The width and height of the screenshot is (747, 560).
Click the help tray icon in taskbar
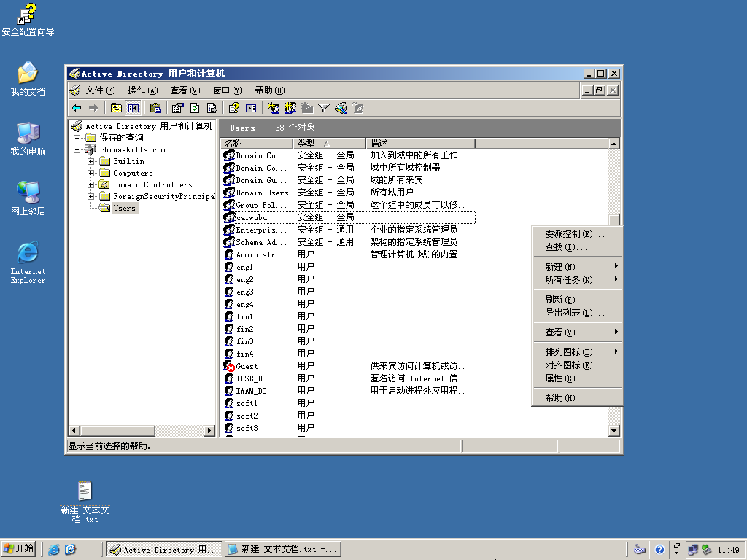tap(659, 550)
